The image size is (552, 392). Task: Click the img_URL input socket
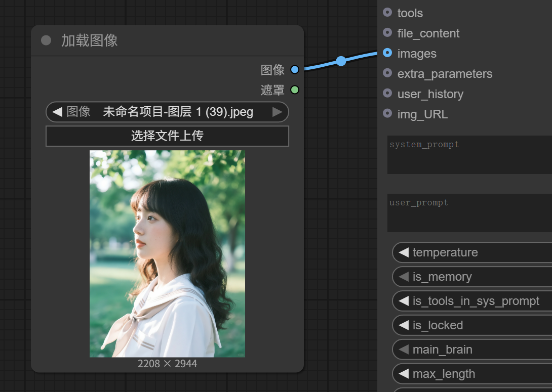tap(387, 113)
